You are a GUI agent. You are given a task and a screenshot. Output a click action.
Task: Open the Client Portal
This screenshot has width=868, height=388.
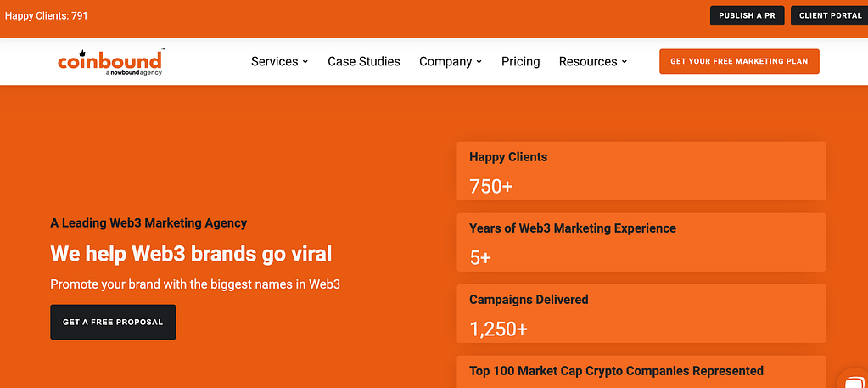click(830, 15)
